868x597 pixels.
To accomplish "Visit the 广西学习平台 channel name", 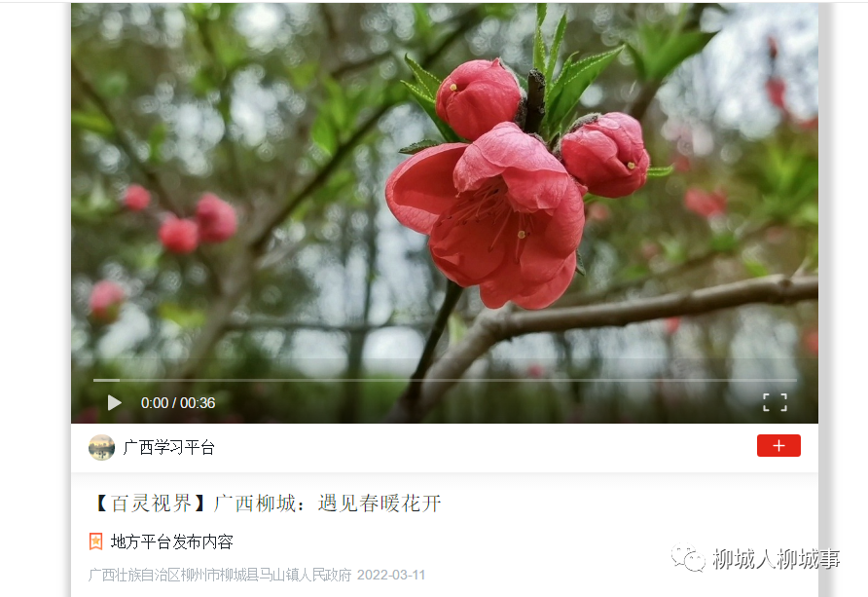I will tap(169, 447).
